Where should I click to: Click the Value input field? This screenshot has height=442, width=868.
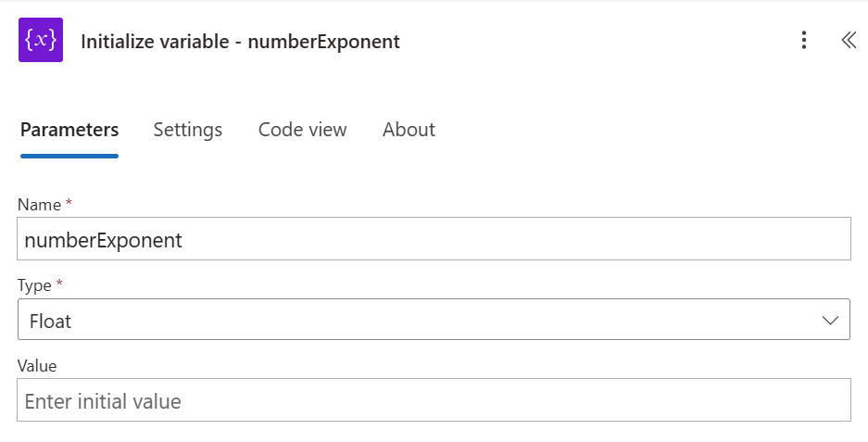coord(434,400)
